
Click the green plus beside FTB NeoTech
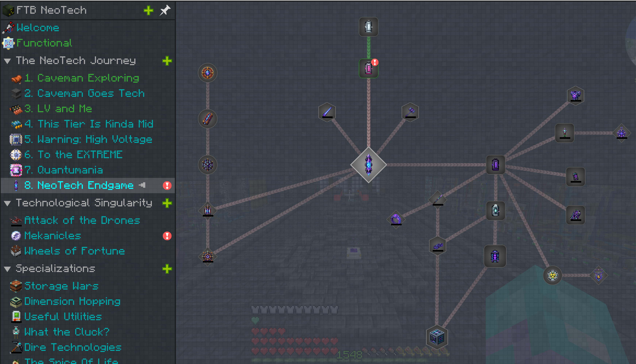click(x=149, y=11)
